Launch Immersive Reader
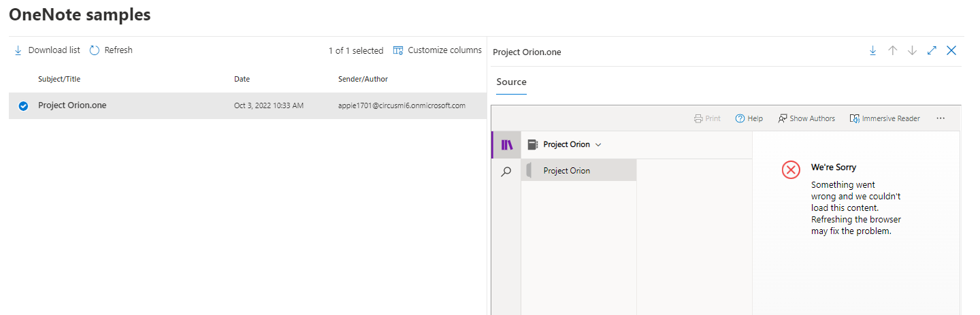This screenshot has width=980, height=315. (885, 118)
